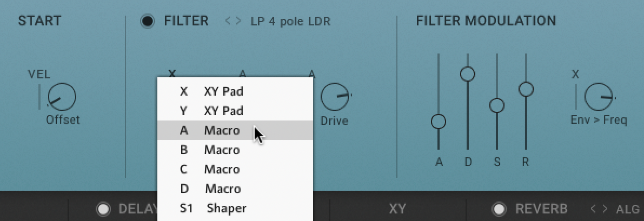Turn the VEL Offset knob
The image size is (644, 221).
point(62,98)
